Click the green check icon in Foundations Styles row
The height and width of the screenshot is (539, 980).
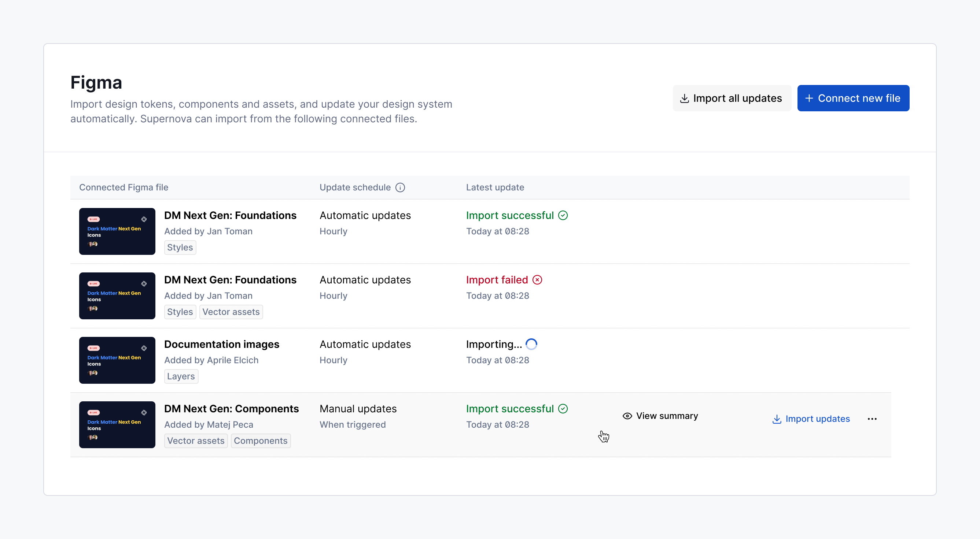pyautogui.click(x=563, y=216)
